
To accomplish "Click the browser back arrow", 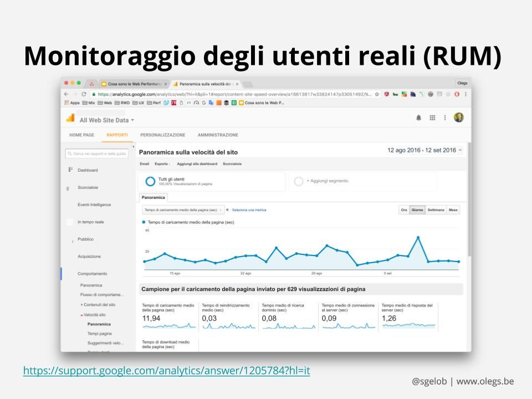I will [66, 94].
